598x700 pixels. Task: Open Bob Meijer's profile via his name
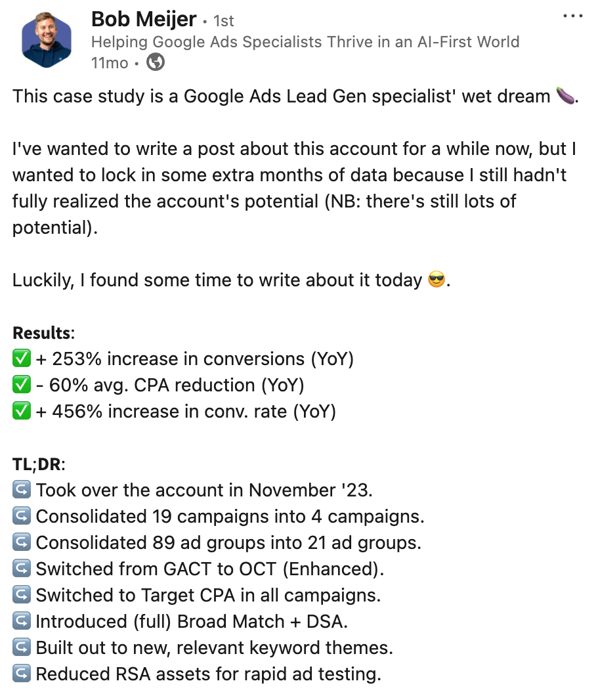coord(143,20)
